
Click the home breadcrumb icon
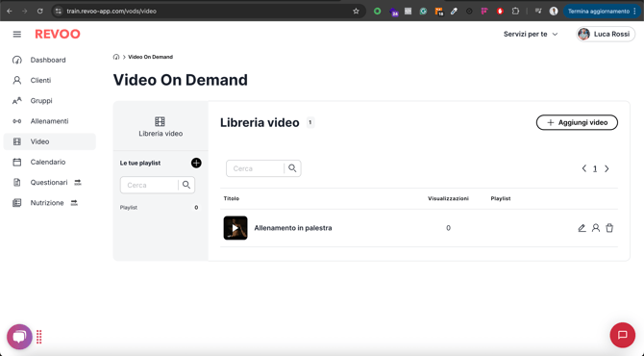116,57
